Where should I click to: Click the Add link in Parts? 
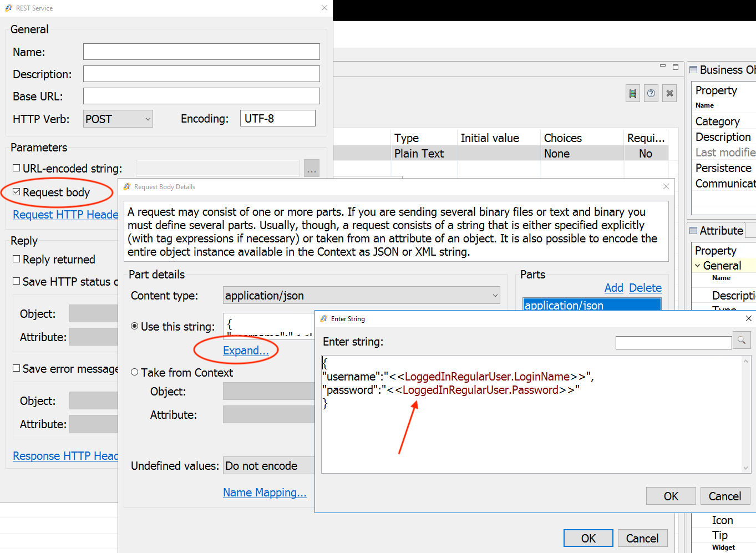tap(614, 288)
